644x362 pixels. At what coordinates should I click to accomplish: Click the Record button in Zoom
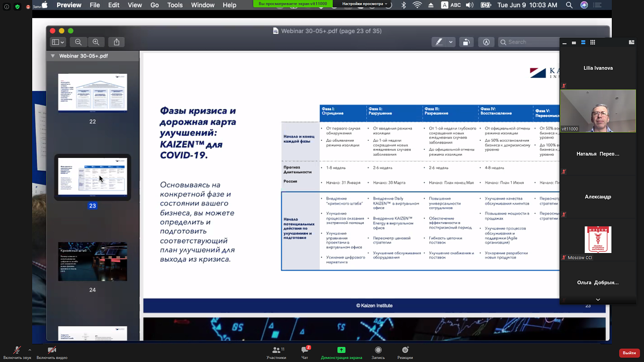coord(378,353)
